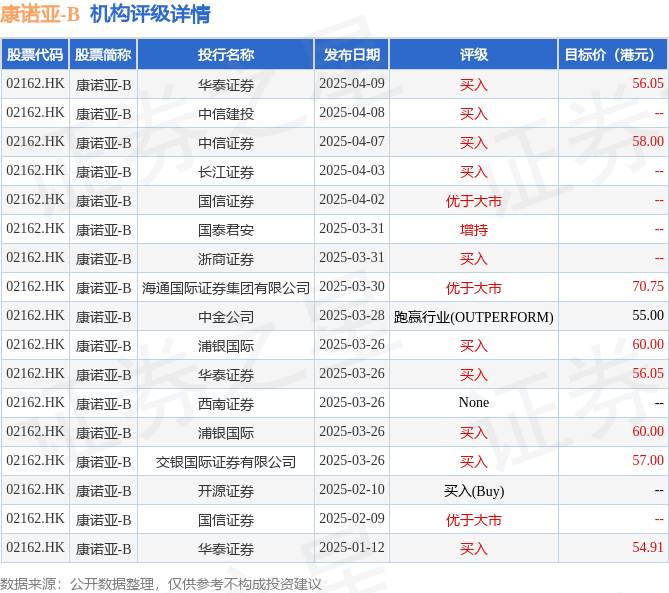The width and height of the screenshot is (669, 593).
Task: Click 买入(Buy) rating cell
Action: [474, 491]
